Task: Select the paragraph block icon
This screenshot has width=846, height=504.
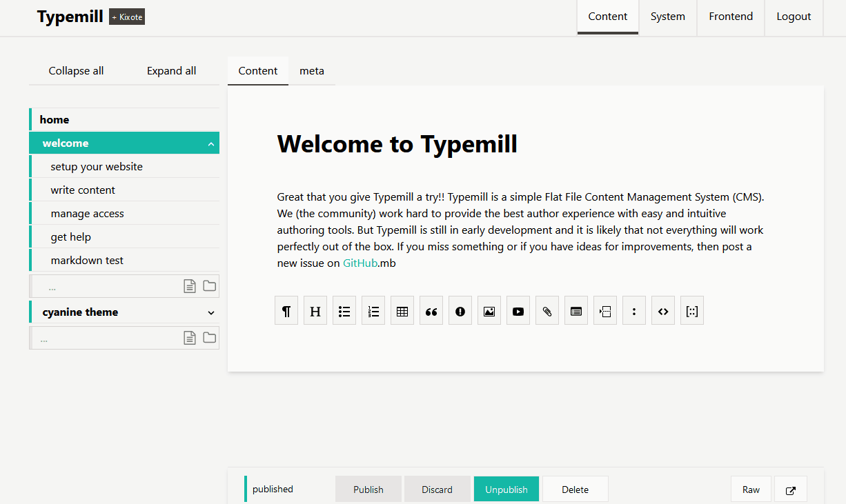Action: coord(286,310)
